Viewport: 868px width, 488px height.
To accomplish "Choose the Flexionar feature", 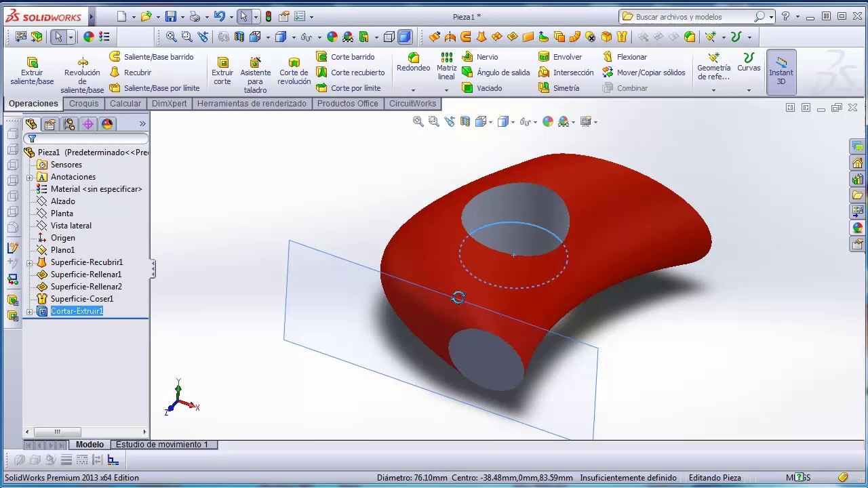I will pos(624,57).
